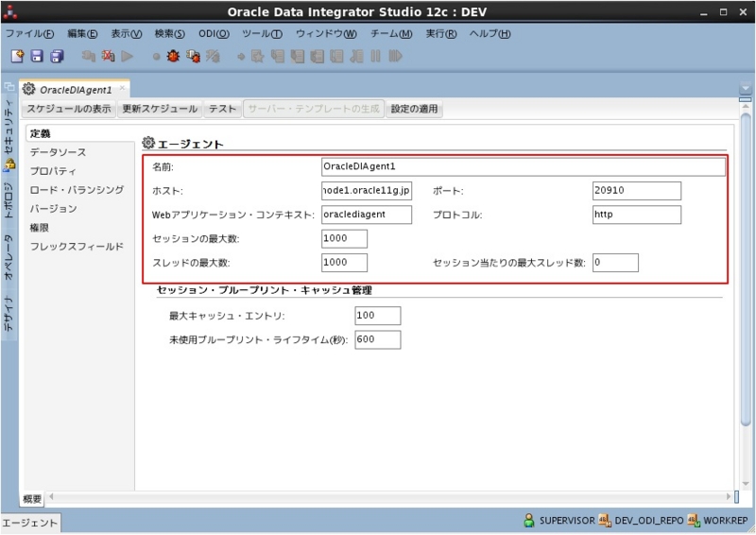The width and height of the screenshot is (756, 535).
Task: Click ライフタイム(秒) field showing 600
Action: point(377,340)
